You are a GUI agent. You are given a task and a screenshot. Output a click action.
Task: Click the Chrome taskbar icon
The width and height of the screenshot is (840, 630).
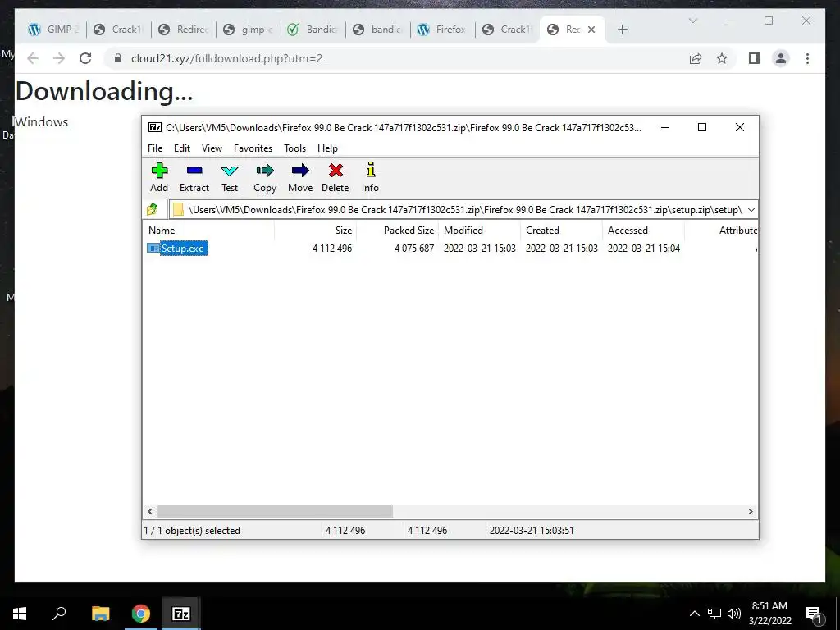tap(141, 614)
